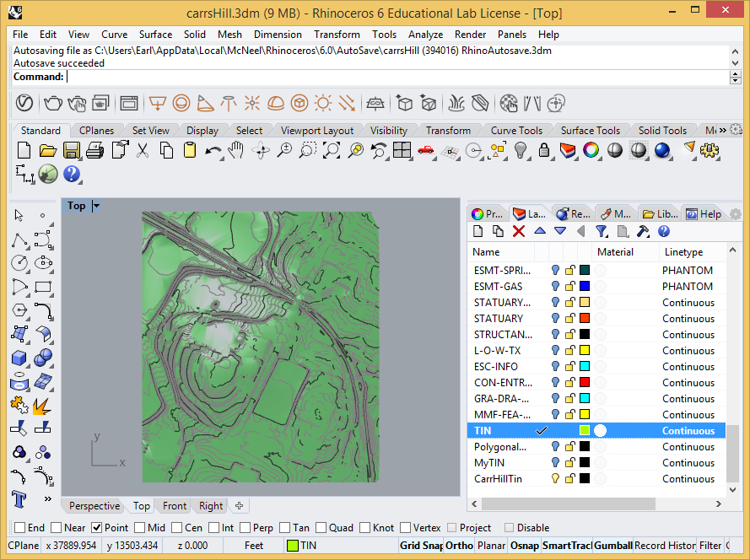Click the padlock Lock objects icon

(x=544, y=151)
